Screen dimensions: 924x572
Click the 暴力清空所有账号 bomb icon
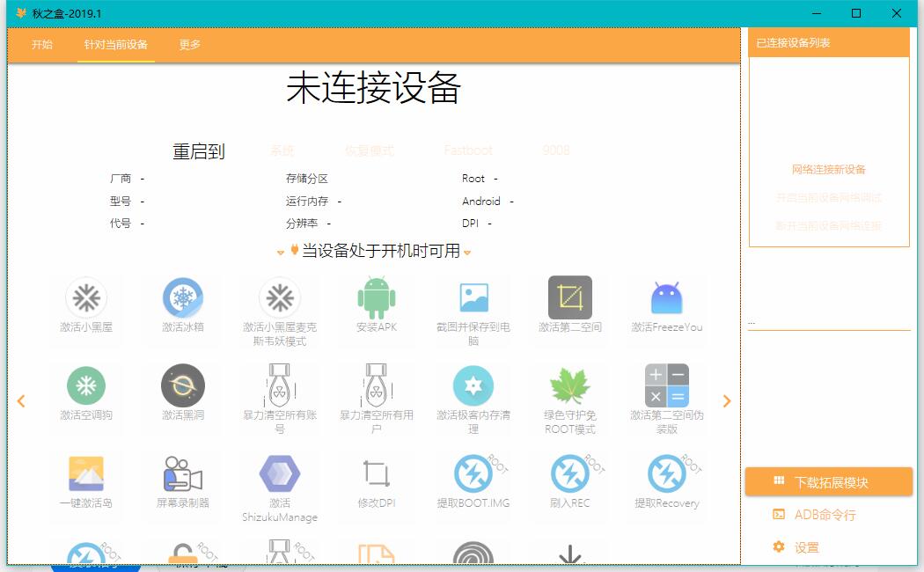pos(280,385)
